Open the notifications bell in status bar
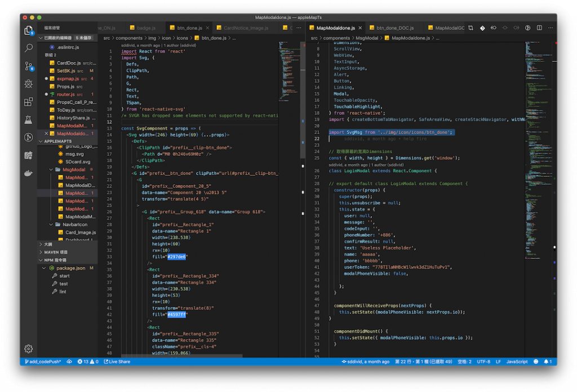 [x=548, y=362]
